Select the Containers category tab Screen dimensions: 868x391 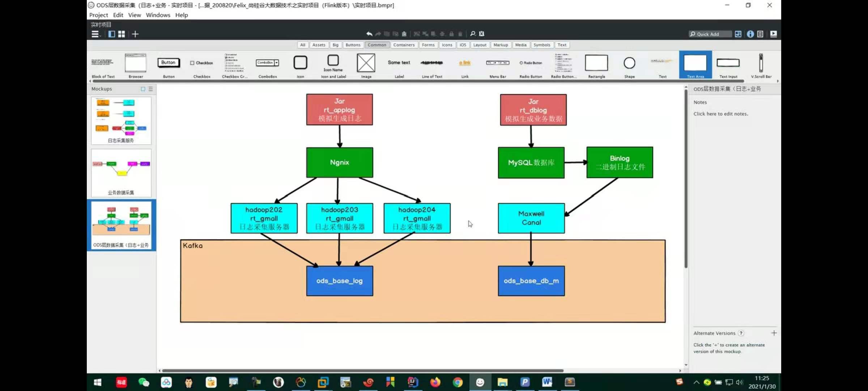click(x=404, y=45)
